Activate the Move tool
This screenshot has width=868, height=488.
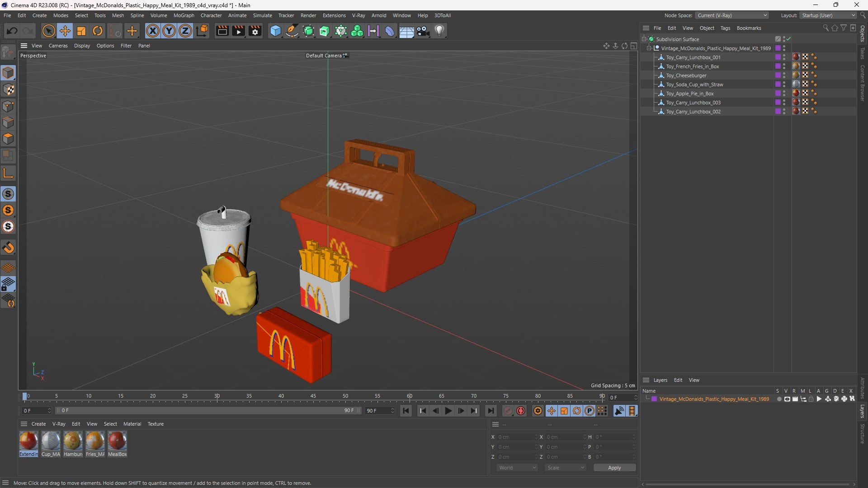click(65, 31)
